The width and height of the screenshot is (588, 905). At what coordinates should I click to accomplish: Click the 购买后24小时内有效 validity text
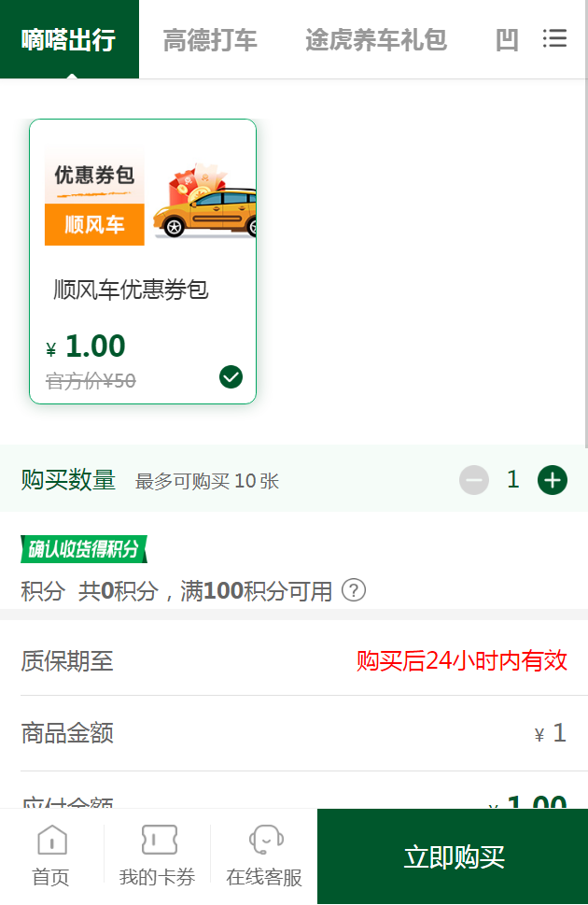(461, 661)
